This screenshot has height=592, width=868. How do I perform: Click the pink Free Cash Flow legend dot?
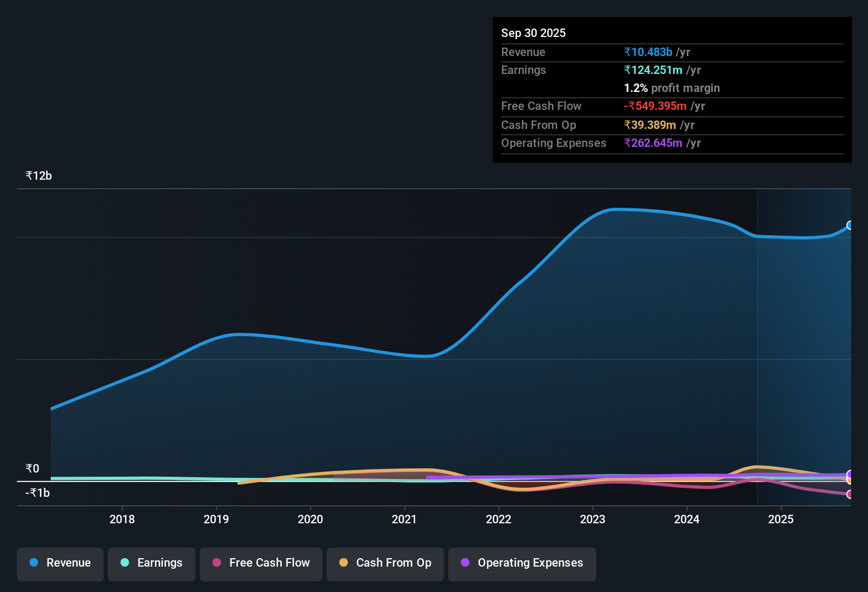point(216,563)
